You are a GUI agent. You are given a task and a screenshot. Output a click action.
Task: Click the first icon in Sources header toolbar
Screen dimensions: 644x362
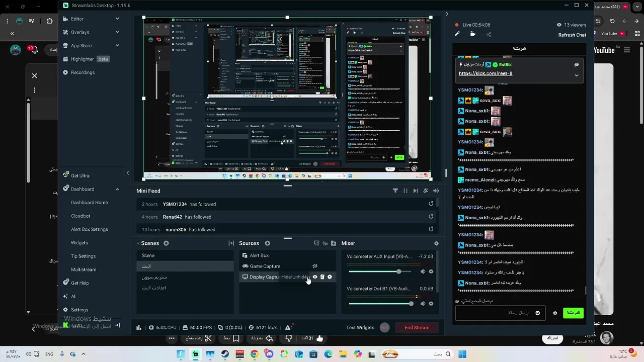tap(316, 243)
